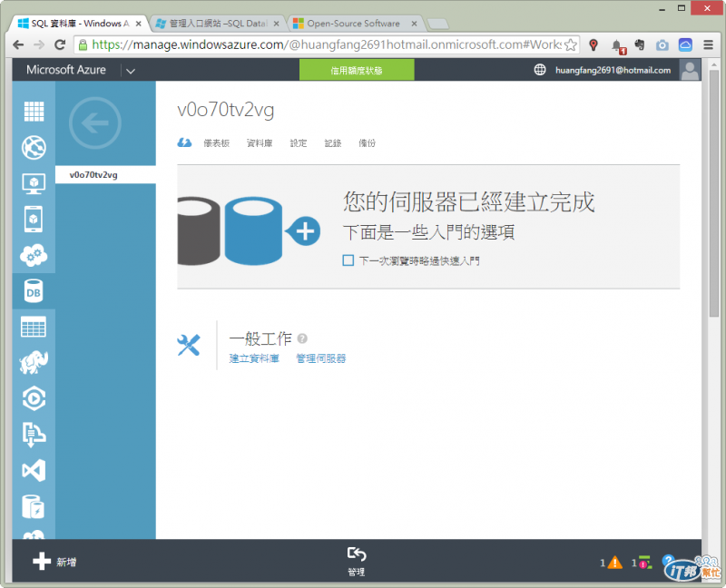Open the Virtual Machines monitor icon
This screenshot has width=726, height=588.
34,184
